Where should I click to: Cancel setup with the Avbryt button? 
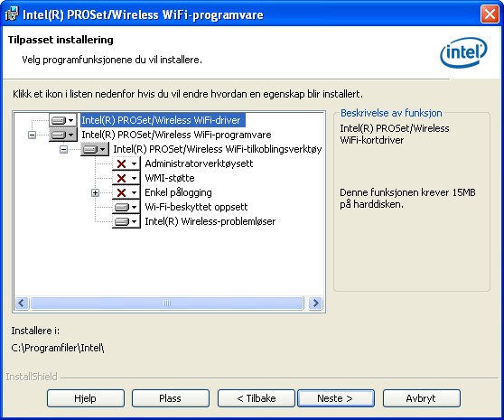(422, 398)
